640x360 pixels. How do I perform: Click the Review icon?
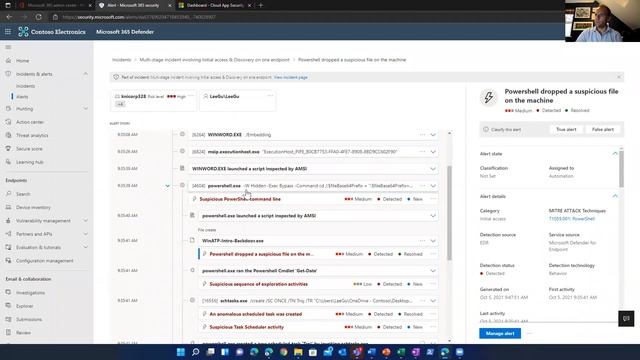click(8, 332)
